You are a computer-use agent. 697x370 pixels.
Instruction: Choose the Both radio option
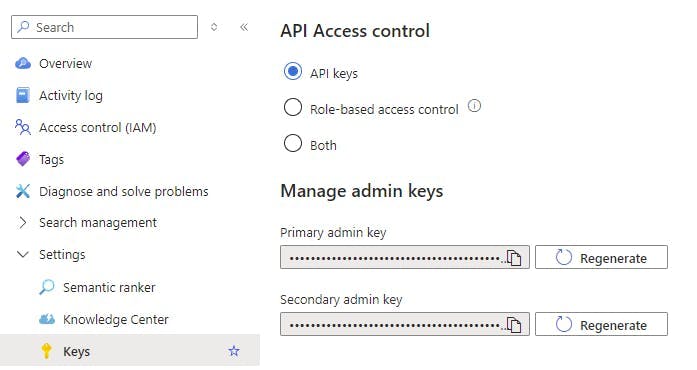tap(292, 144)
